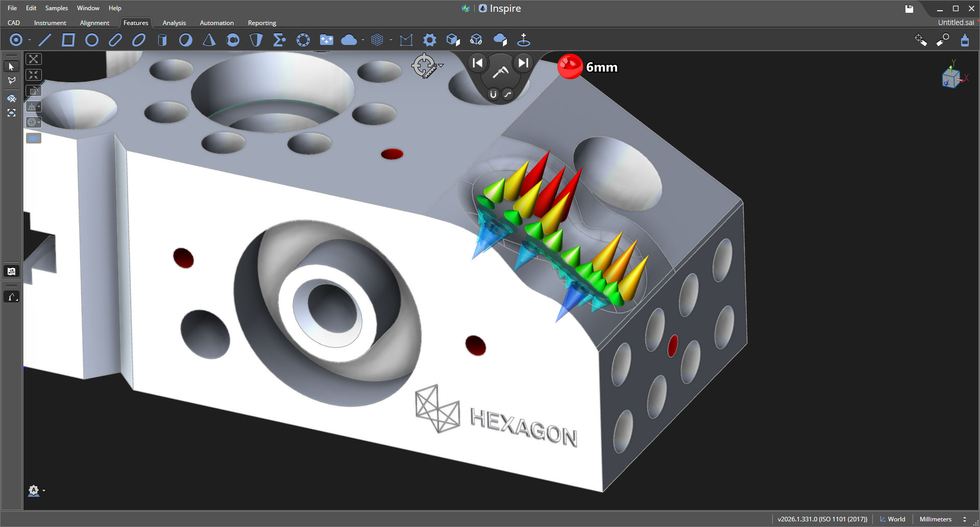
Task: Pick the Cone feature tool
Action: pos(209,40)
